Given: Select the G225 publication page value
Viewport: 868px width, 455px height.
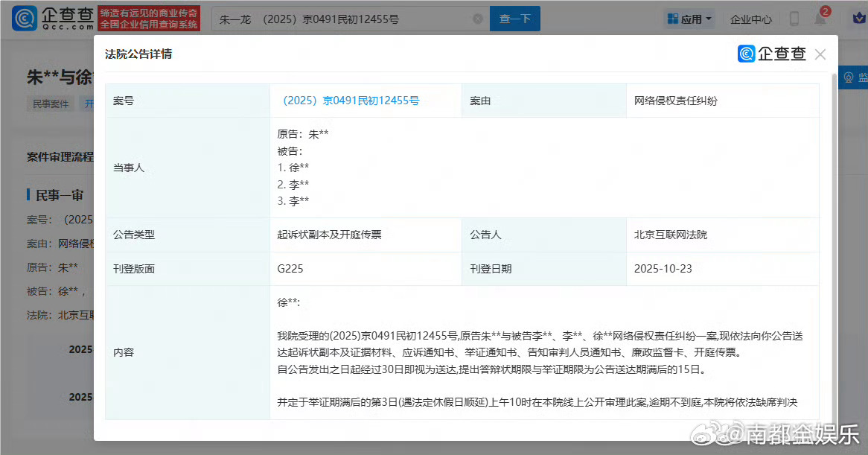Looking at the screenshot, I should point(290,269).
